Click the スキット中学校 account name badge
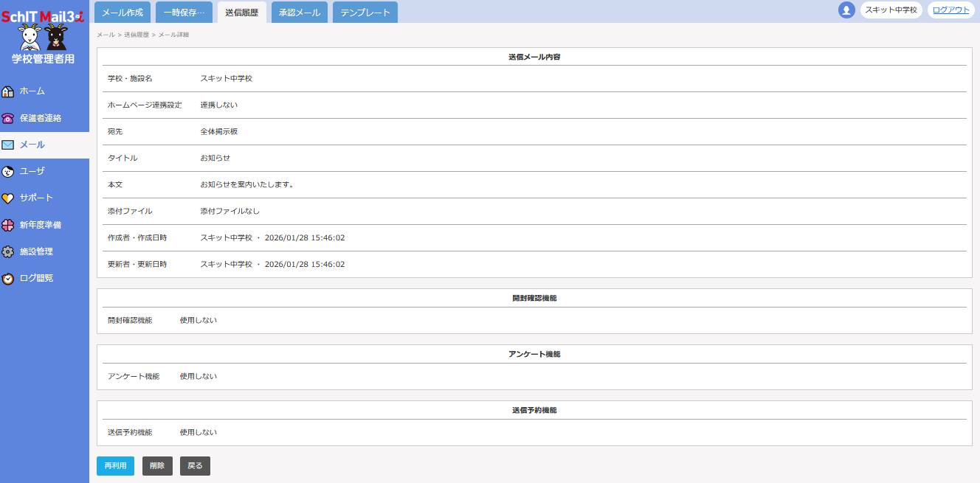 pyautogui.click(x=891, y=10)
